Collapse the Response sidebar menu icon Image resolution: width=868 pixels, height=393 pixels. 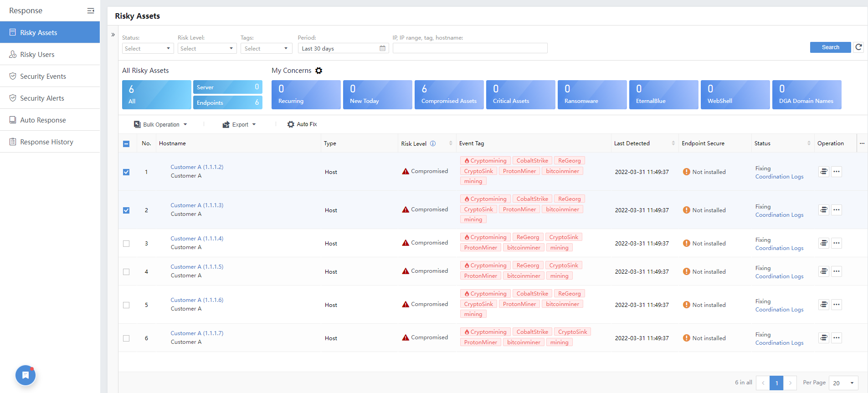point(91,10)
